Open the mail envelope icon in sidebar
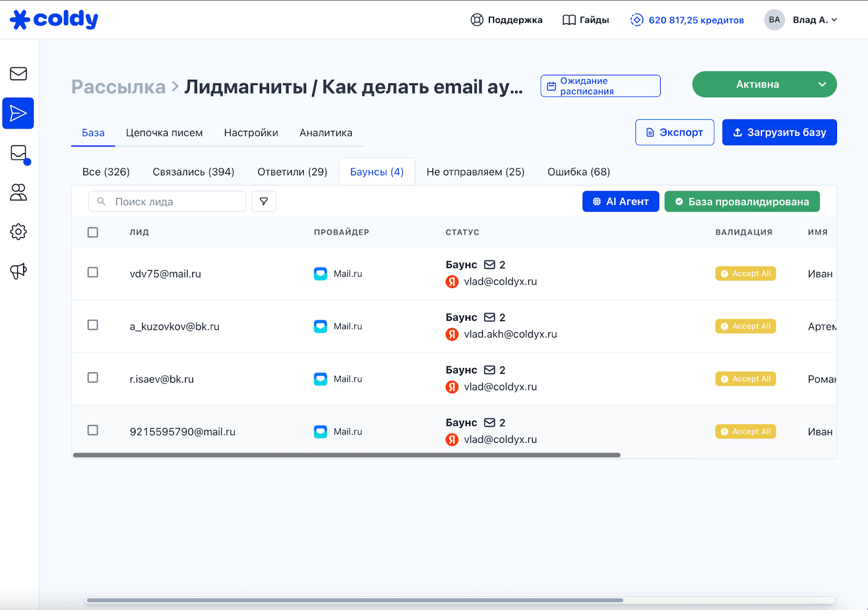 (18, 74)
